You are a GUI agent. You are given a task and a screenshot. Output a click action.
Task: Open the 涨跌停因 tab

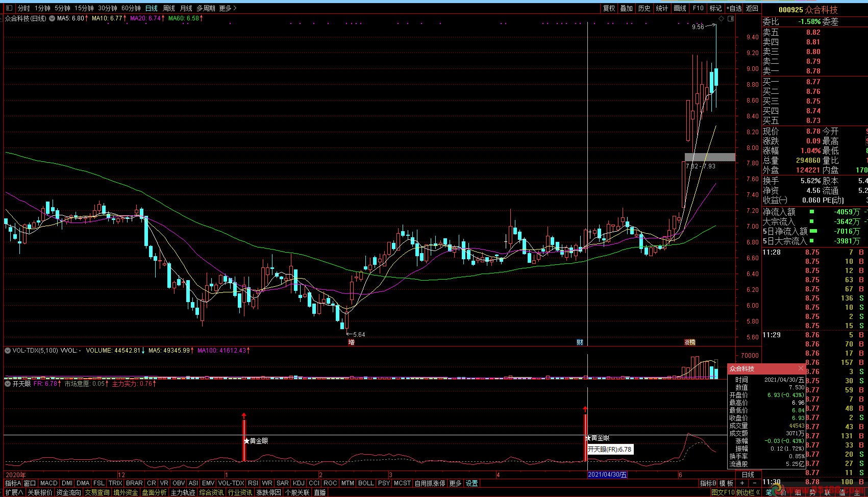(x=268, y=492)
